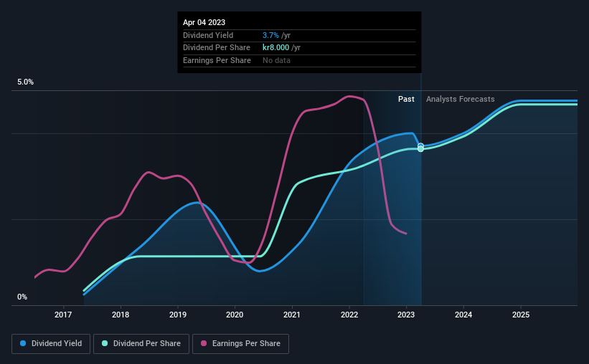Click the Dividend Per Share tooltip row label
The width and height of the screenshot is (589, 364).
pyautogui.click(x=217, y=48)
